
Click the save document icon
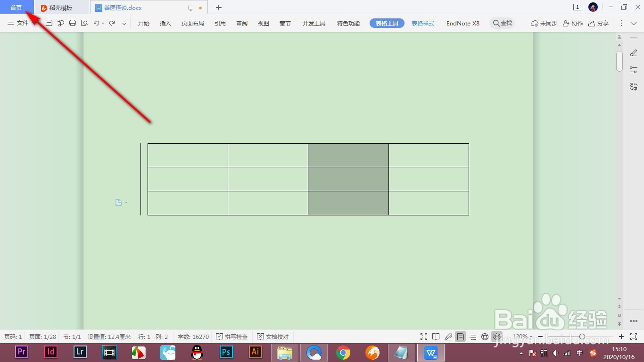click(x=49, y=23)
